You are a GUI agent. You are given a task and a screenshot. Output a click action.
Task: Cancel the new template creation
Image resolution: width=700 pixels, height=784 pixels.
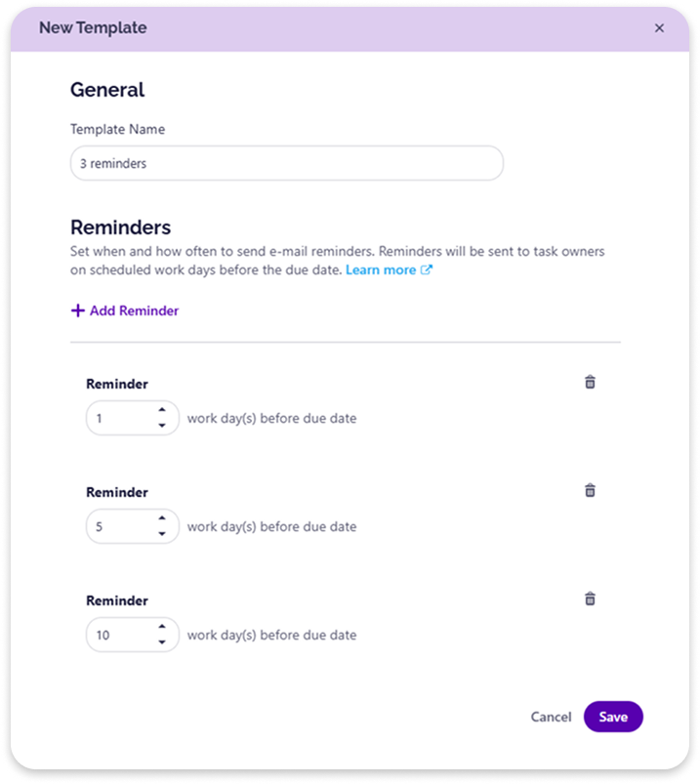pos(551,717)
